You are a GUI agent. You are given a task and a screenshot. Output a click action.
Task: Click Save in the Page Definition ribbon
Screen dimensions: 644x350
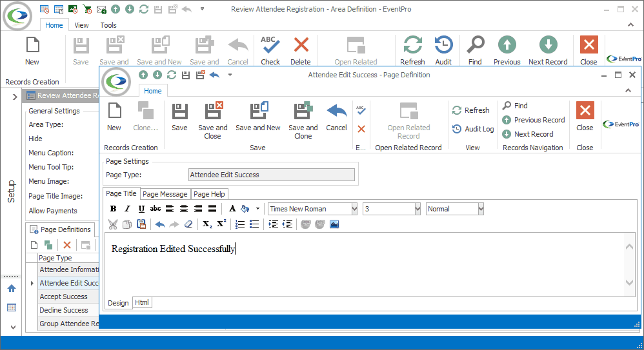(179, 117)
